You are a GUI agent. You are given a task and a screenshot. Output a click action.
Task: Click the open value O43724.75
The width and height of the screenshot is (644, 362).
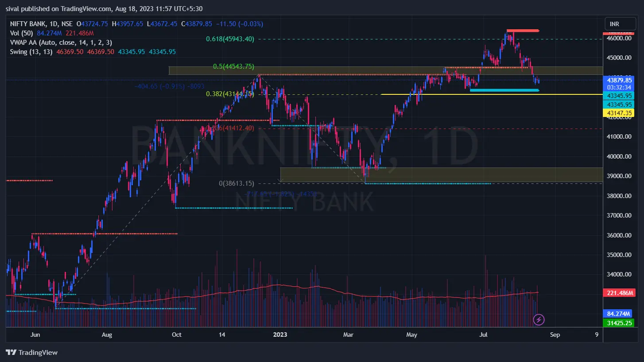pyautogui.click(x=93, y=24)
